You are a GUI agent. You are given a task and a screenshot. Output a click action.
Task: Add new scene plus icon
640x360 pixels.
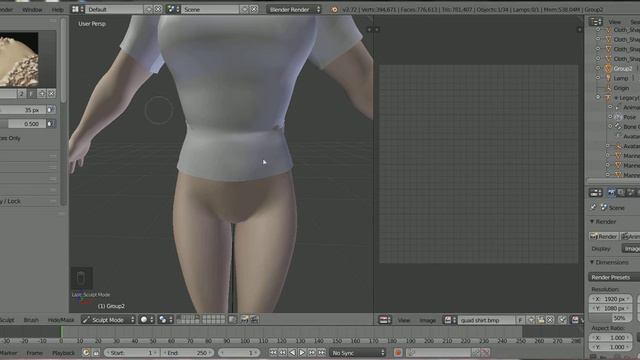point(244,9)
